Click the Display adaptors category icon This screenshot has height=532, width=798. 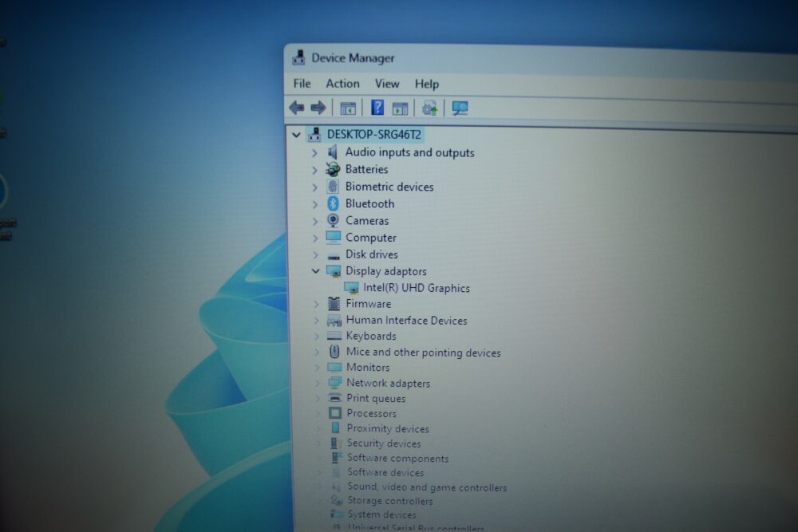tap(334, 271)
